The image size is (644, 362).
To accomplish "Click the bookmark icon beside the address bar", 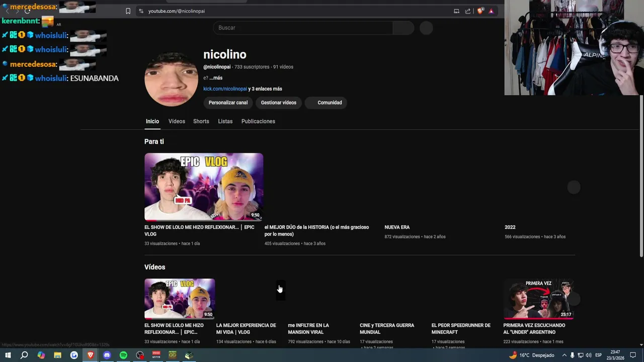I will point(128,11).
